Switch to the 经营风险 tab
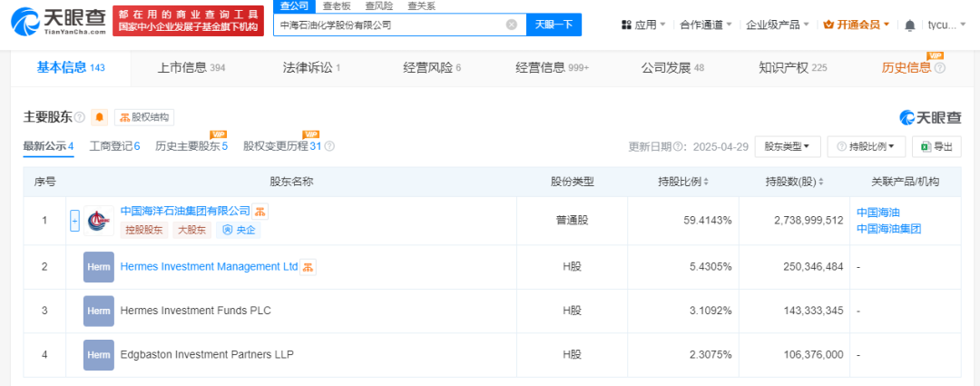Image resolution: width=980 pixels, height=386 pixels. click(432, 68)
